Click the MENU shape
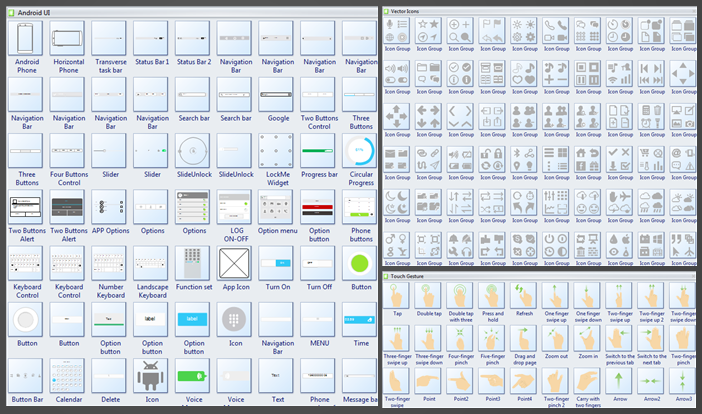 (319, 319)
